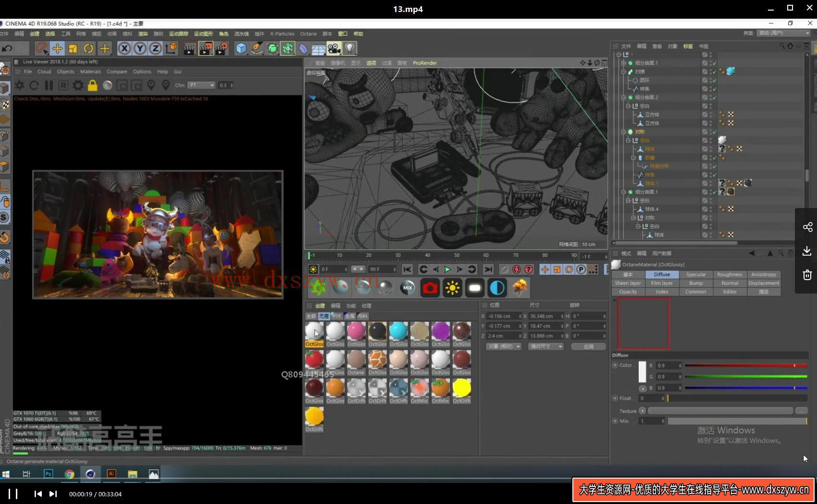Open Render Settings clapperboard with gear
Image resolution: width=817 pixels, height=504 pixels.
coord(222,48)
